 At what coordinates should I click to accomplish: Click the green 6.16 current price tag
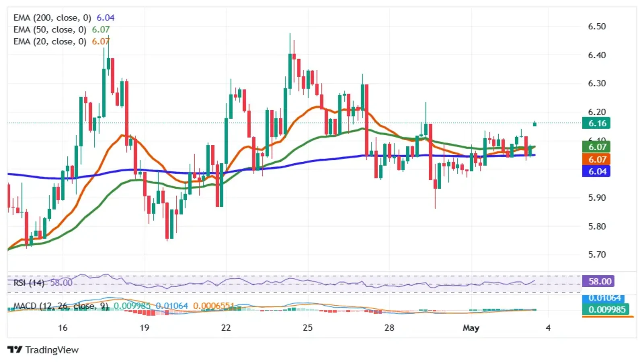coord(596,123)
